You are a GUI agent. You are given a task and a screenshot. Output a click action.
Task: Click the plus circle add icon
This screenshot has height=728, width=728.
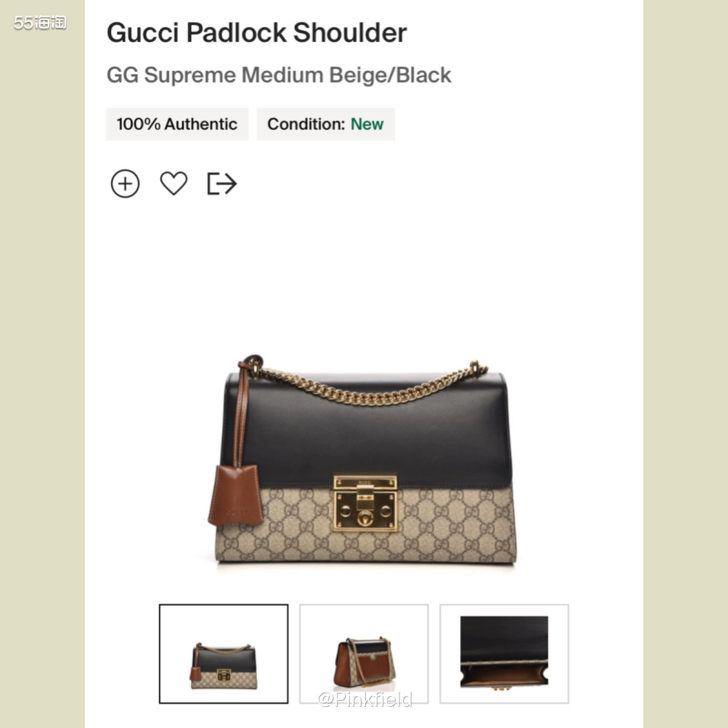(x=125, y=183)
